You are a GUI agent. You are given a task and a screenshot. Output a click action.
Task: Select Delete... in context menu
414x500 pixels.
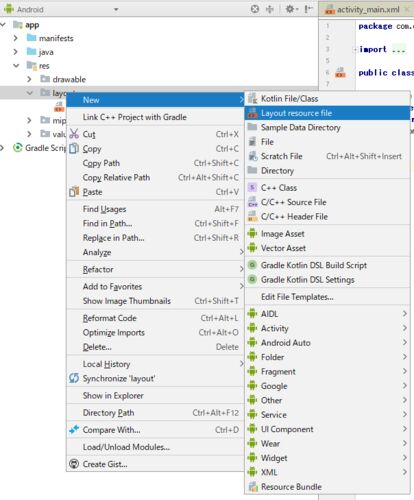tap(155, 347)
